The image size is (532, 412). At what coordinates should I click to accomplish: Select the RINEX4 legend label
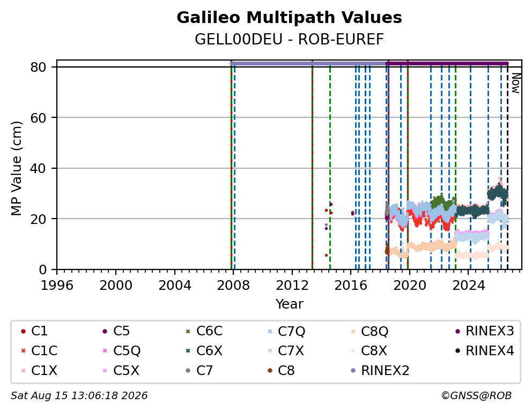[490, 351]
